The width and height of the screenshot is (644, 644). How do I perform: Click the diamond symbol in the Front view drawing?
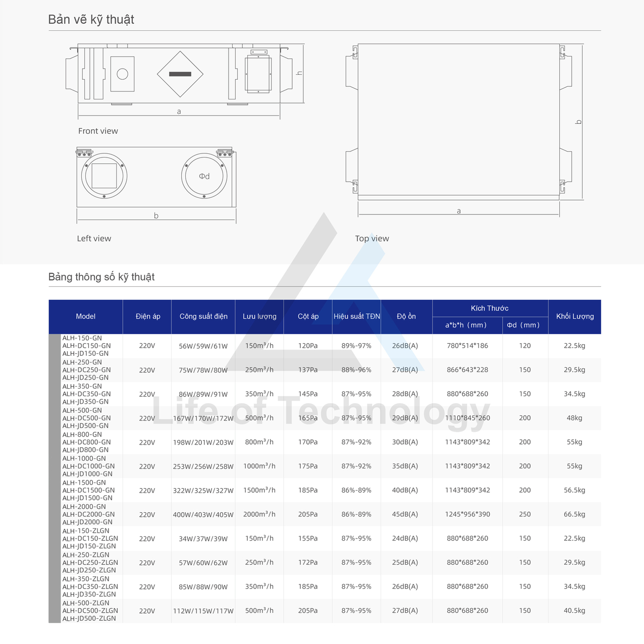pos(180,74)
